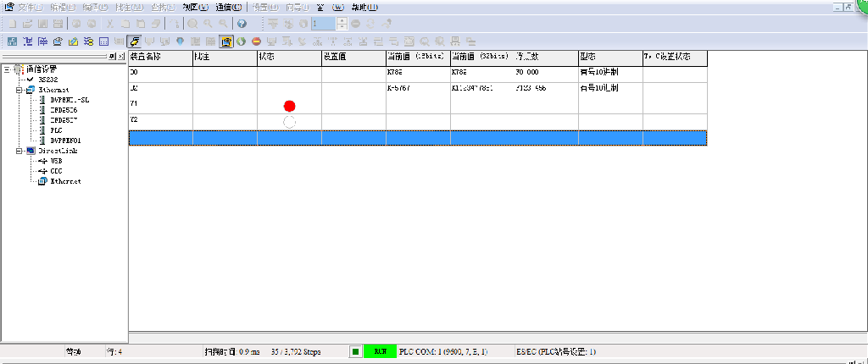Image resolution: width=868 pixels, height=364 pixels.
Task: Click the 装置名称 column header
Action: click(160, 57)
